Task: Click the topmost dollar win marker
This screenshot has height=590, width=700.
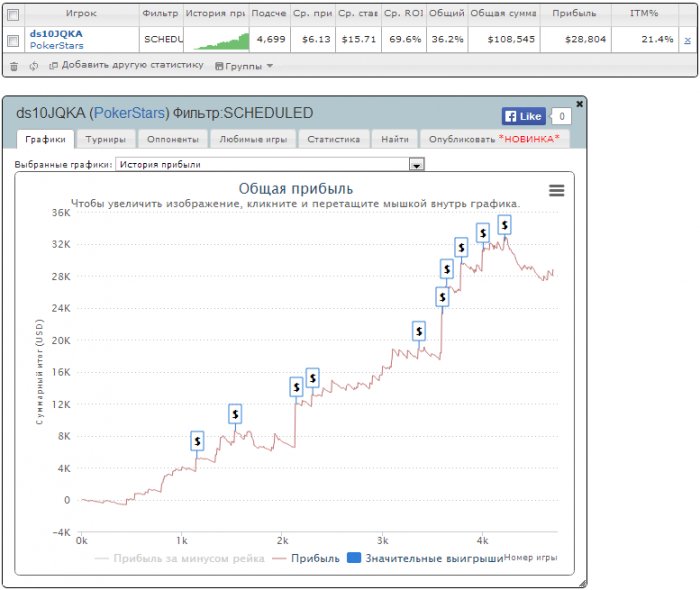Action: [504, 225]
